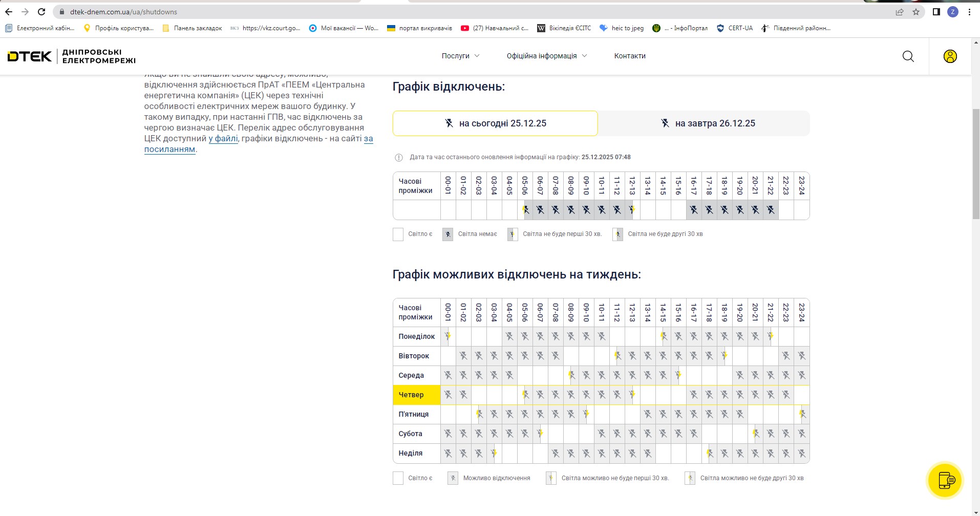Open the yellow user account icon

950,56
